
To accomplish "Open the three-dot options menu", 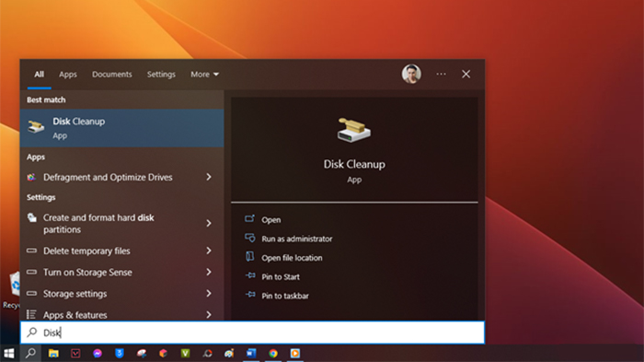I will [441, 74].
